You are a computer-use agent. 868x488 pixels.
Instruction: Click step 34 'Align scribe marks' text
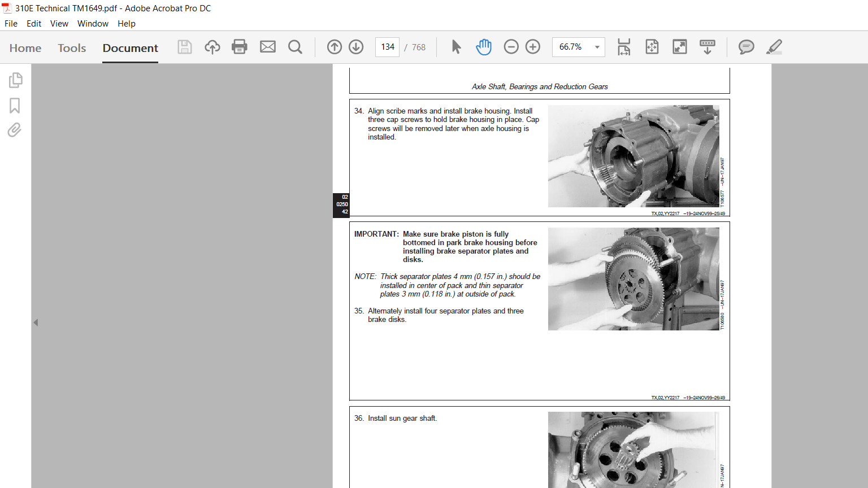[x=453, y=124]
